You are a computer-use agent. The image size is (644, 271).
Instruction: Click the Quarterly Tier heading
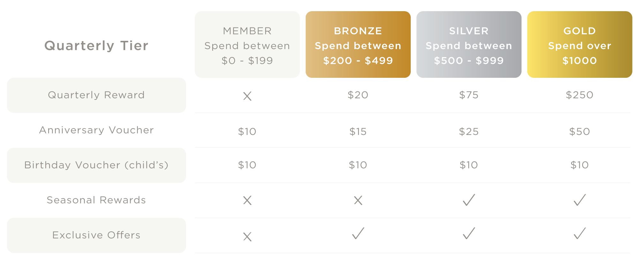(x=96, y=46)
